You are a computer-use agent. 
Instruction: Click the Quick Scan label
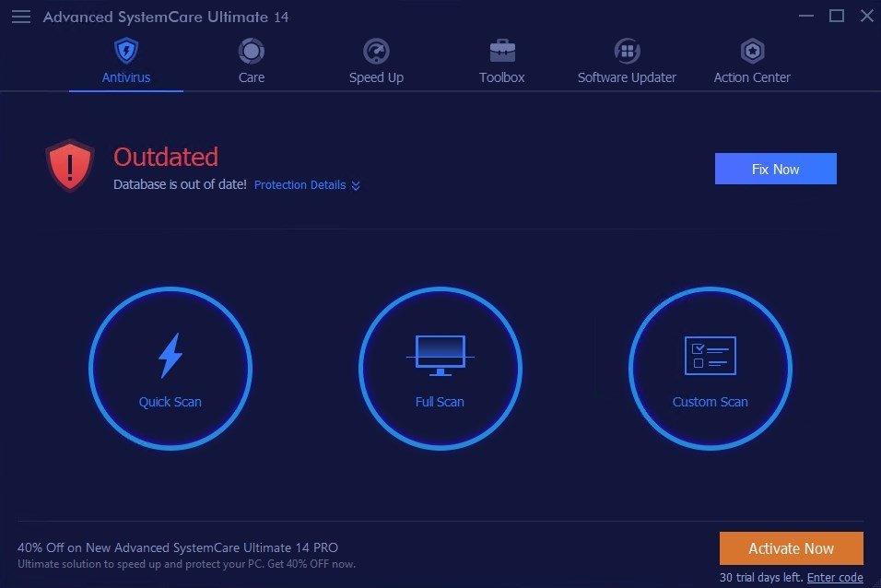[170, 402]
